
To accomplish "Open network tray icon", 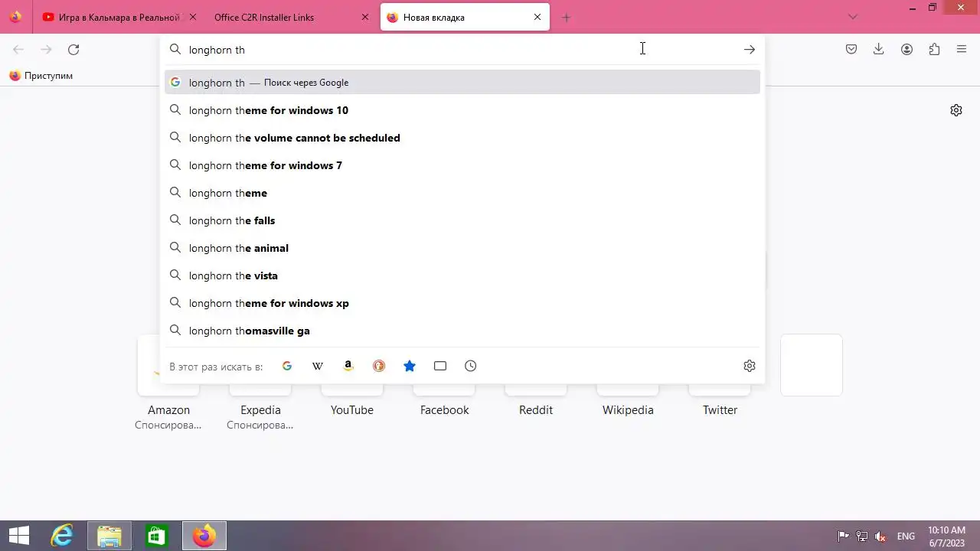I will 862,536.
